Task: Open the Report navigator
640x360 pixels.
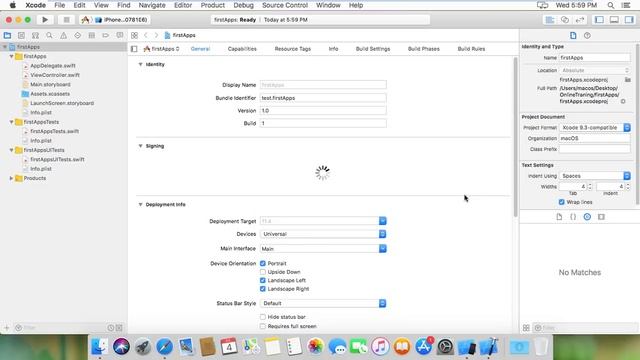Action: click(x=120, y=36)
